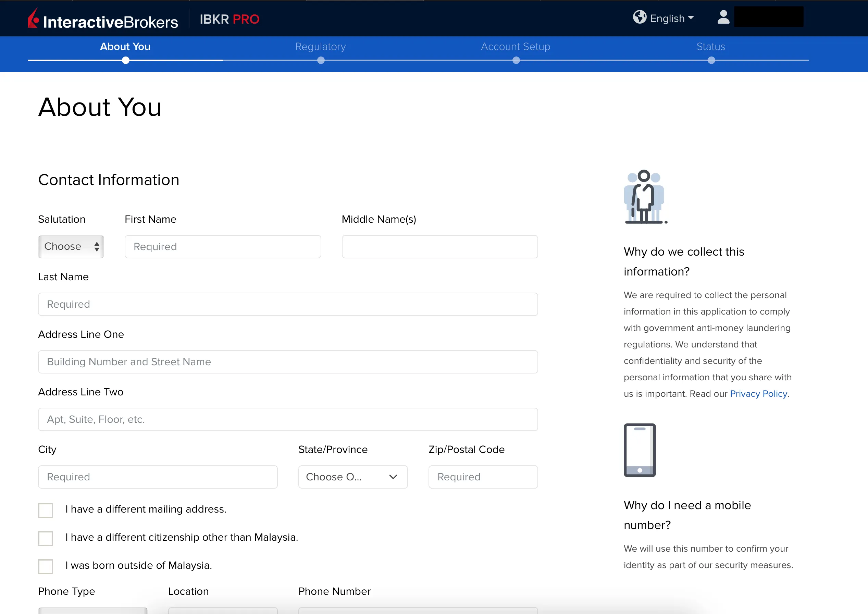Click the Contact Information heading

(x=109, y=180)
